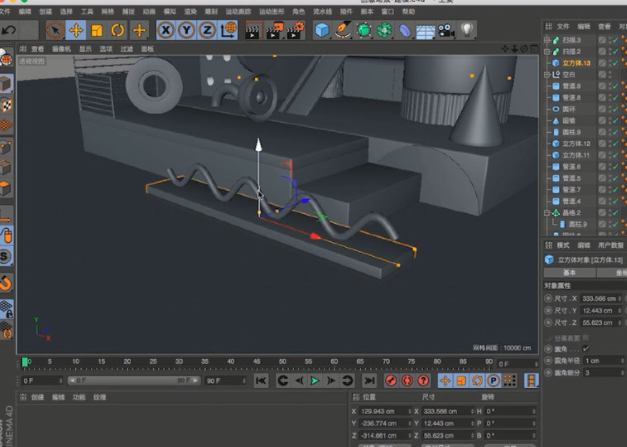Click the red Record keyframe button
Image resolution: width=627 pixels, height=447 pixels.
391,381
